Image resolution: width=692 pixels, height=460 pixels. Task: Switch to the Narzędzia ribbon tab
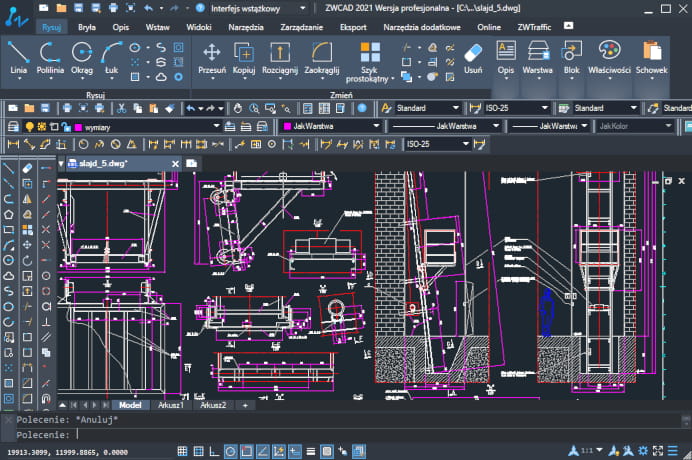point(246,27)
